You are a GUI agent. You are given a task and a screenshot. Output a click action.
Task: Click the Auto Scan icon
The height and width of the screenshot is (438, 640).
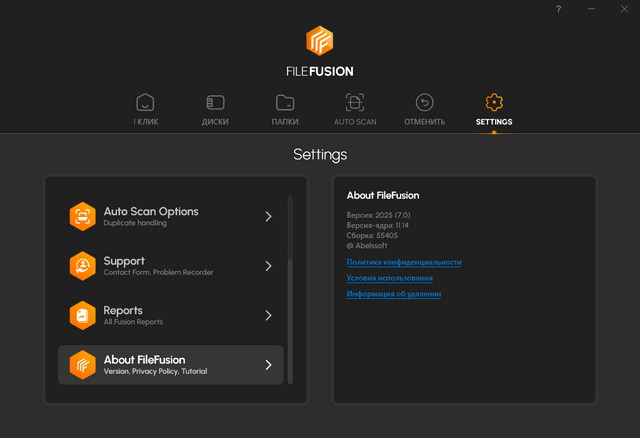tap(355, 103)
